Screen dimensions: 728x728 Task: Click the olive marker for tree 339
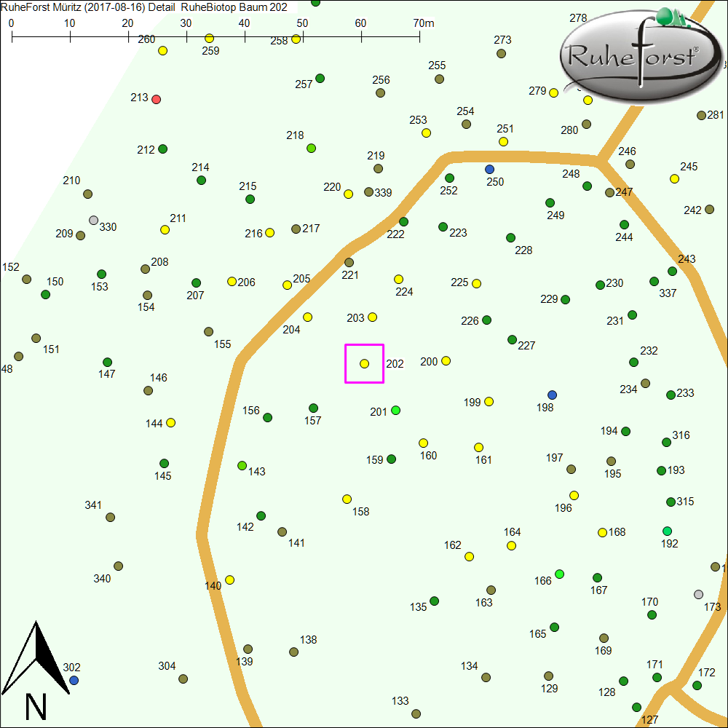click(368, 192)
